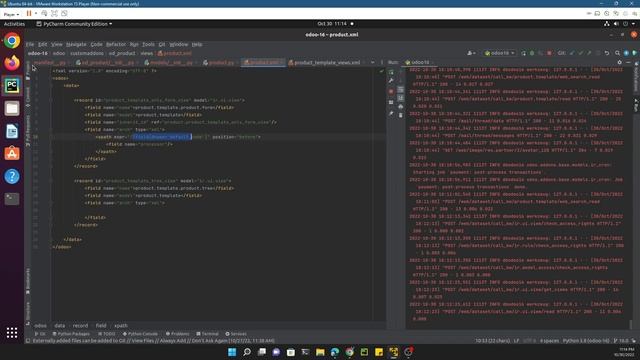Screen dimensions: 640x360
Task: Open Files manager from Ubuntu dock
Action: (12, 109)
